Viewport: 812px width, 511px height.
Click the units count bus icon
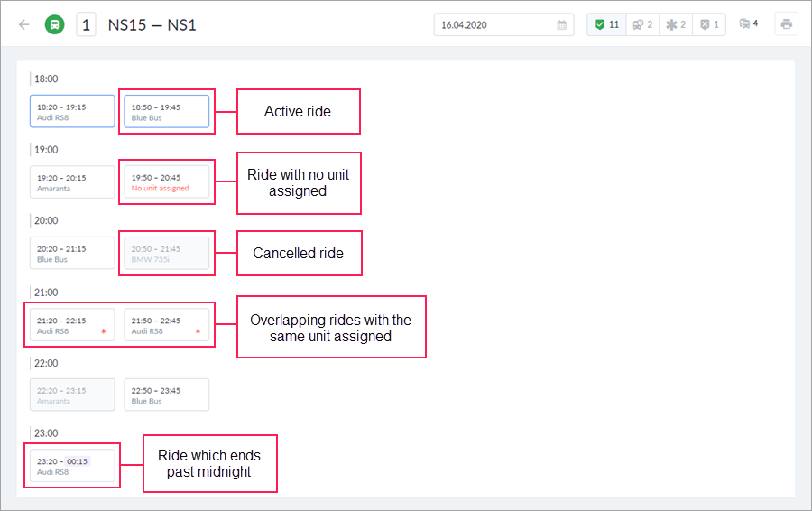pos(749,24)
